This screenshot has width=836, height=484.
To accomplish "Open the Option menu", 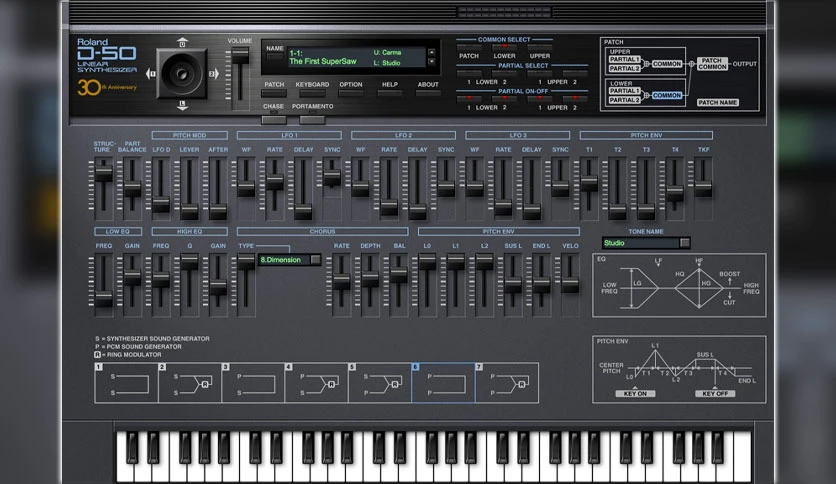I will tap(351, 93).
